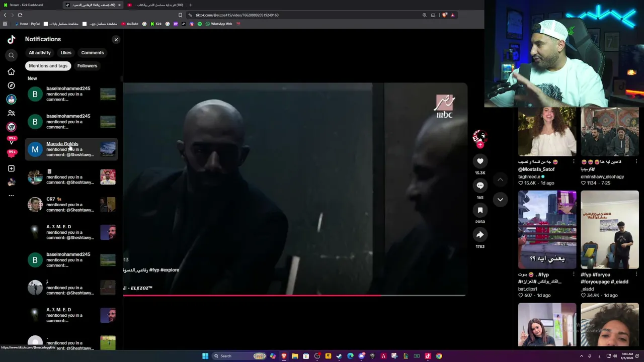This screenshot has height=362, width=644.
Task: Open taghreed.e video thumbnail
Action: click(x=547, y=131)
